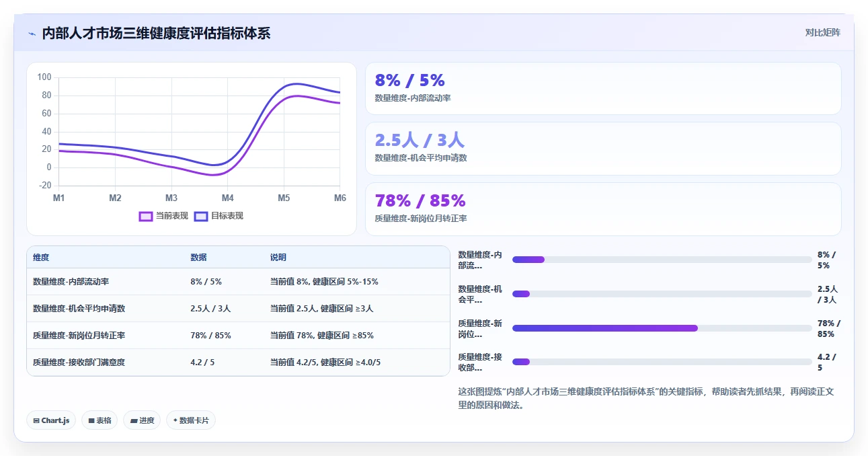
Task: Click the 进度 tag chip
Action: point(142,420)
